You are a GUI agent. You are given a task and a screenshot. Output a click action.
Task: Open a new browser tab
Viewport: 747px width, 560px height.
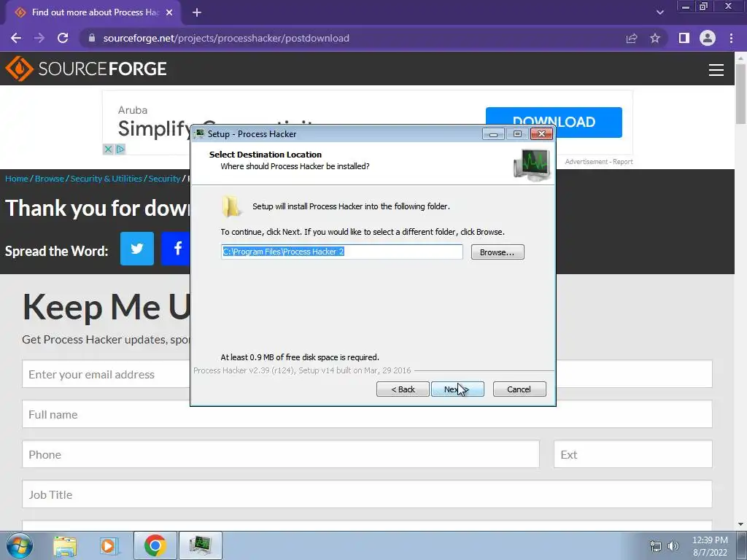point(197,12)
